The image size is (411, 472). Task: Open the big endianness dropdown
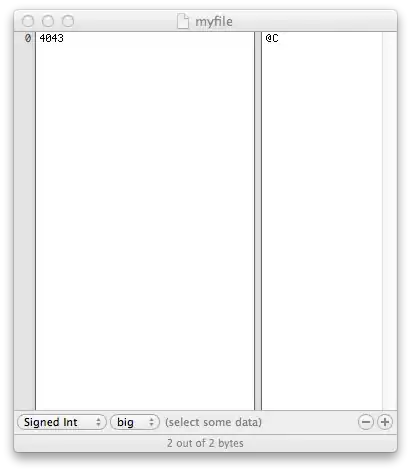pyautogui.click(x=135, y=422)
